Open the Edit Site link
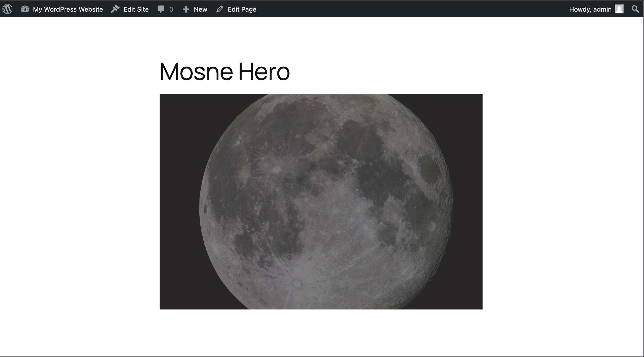This screenshot has height=357, width=644. pos(136,9)
